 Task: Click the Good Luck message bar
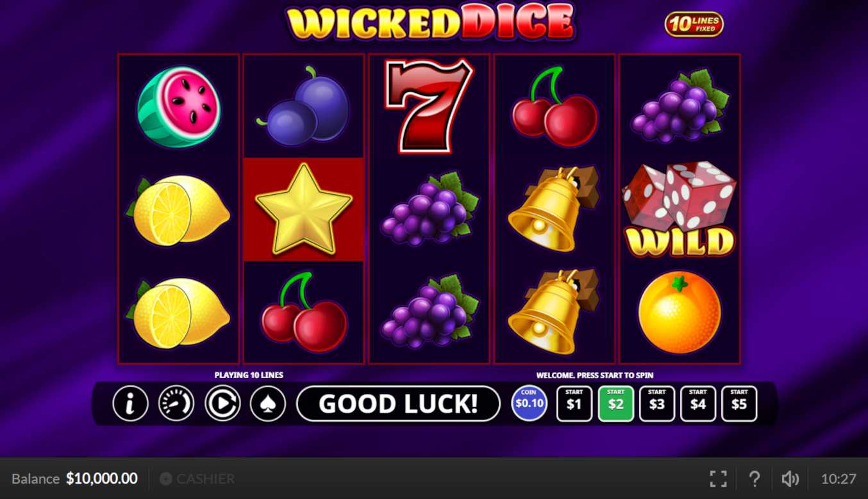[398, 404]
